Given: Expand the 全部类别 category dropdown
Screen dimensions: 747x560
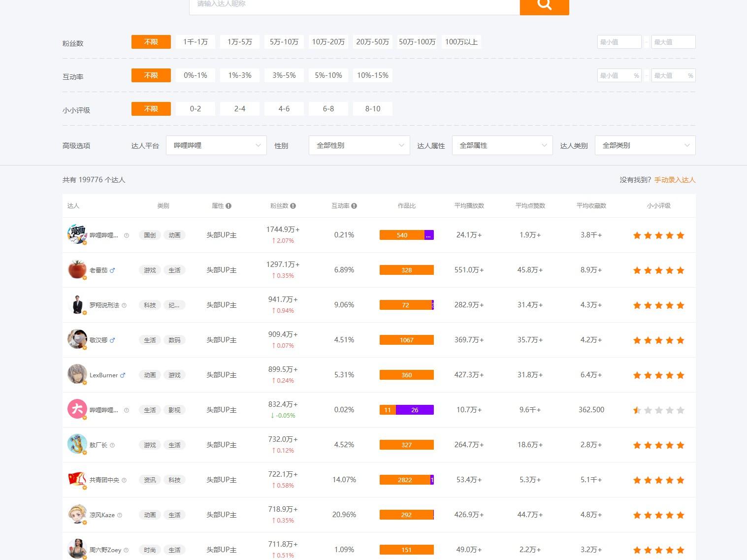Looking at the screenshot, I should click(645, 145).
